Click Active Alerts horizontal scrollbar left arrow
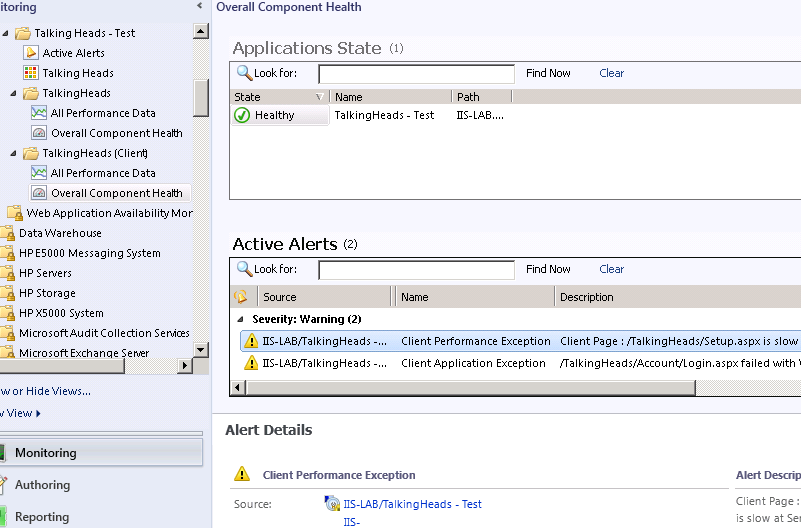 [x=237, y=388]
